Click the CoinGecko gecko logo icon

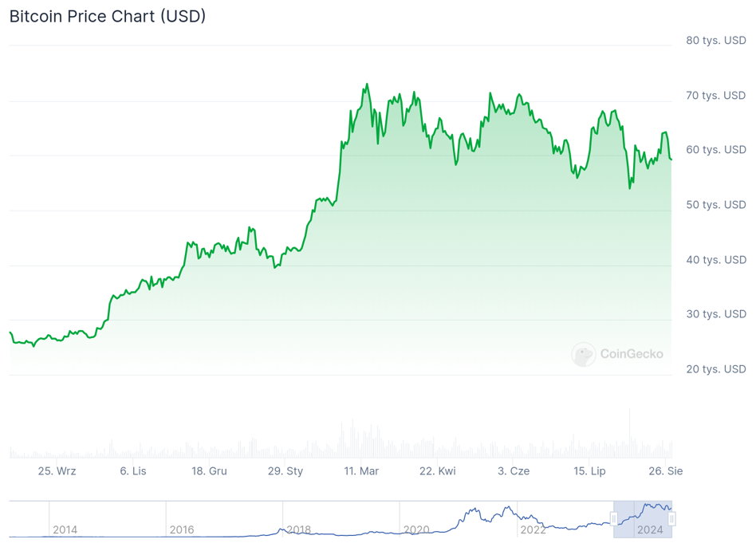point(583,354)
